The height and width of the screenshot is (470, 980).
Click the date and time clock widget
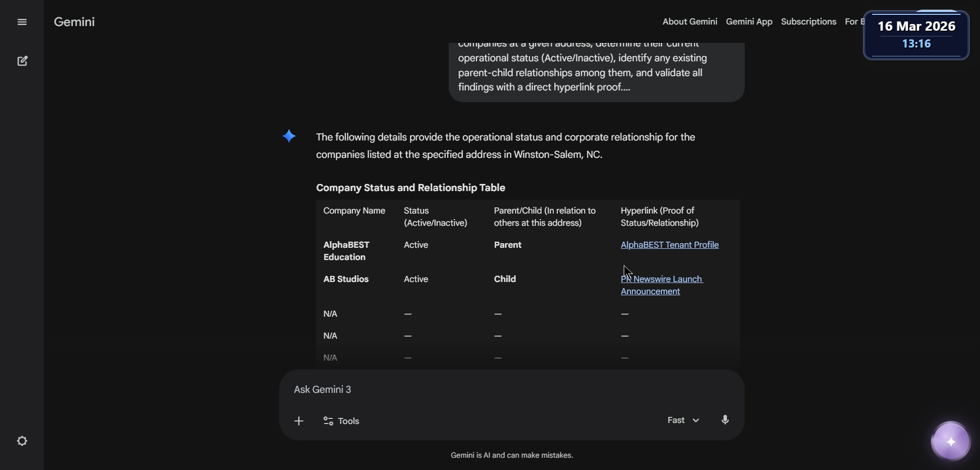[916, 35]
